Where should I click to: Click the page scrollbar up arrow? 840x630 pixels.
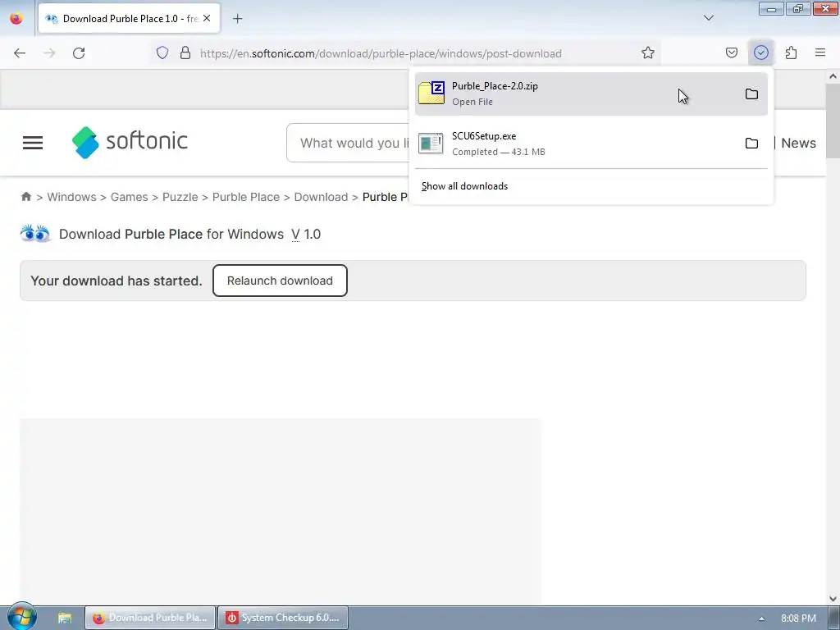(833, 76)
